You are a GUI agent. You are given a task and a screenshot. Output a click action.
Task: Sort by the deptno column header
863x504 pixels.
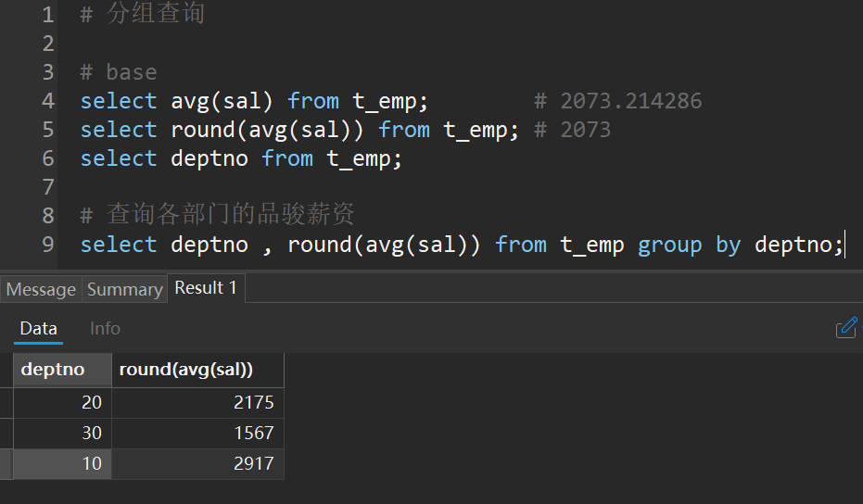pyautogui.click(x=62, y=370)
